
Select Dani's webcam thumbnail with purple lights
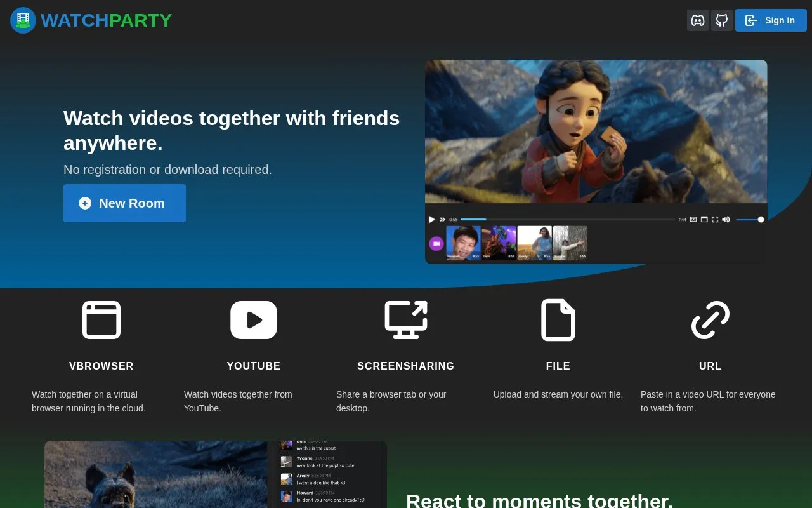(499, 243)
